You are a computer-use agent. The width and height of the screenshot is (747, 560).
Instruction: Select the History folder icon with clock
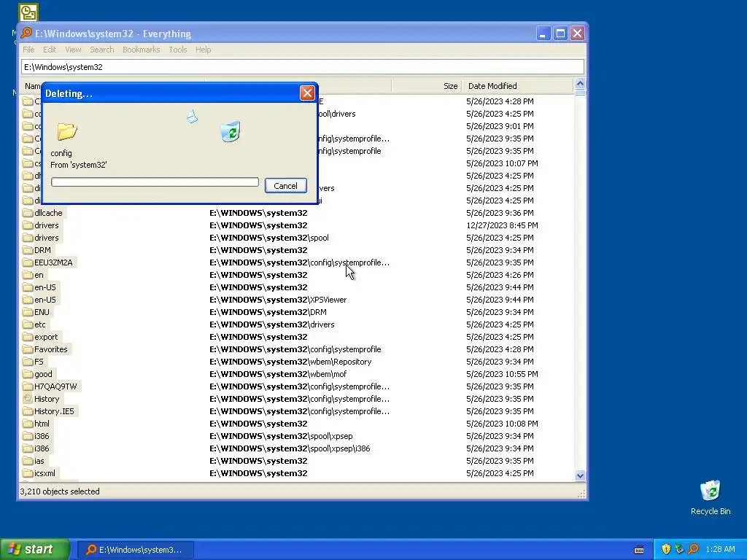[x=28, y=399]
